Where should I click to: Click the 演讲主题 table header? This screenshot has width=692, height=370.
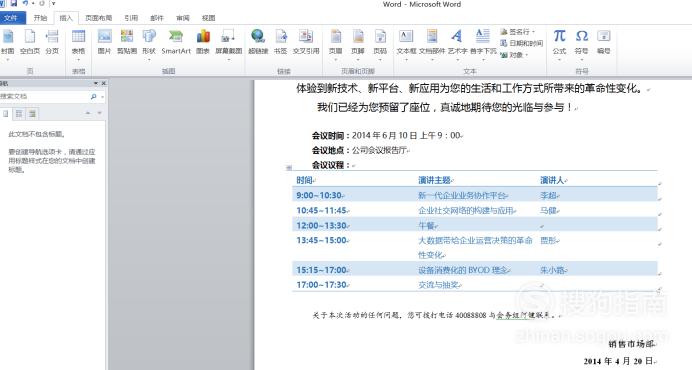point(435,180)
